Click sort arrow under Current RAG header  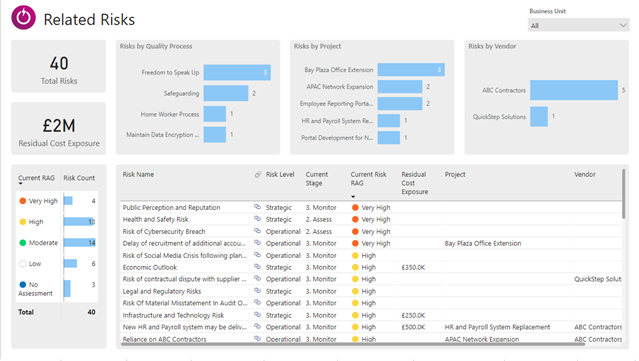(x=20, y=184)
